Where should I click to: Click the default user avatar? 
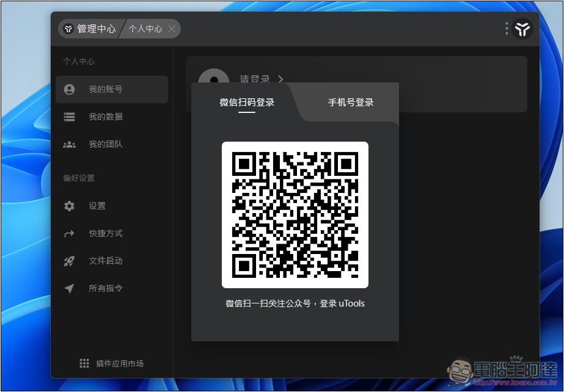coord(214,79)
